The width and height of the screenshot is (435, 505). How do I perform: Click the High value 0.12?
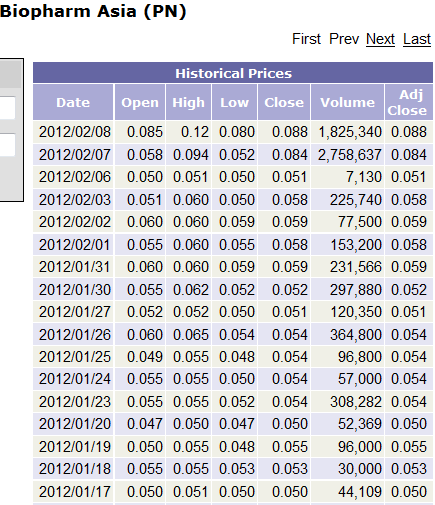[x=195, y=132]
